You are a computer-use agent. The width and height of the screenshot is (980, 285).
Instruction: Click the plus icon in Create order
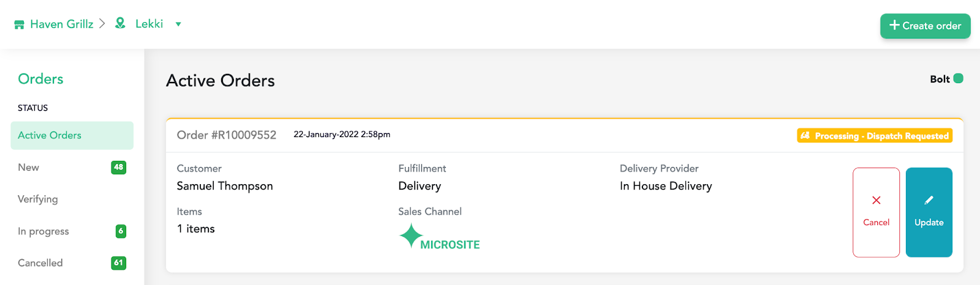click(894, 25)
